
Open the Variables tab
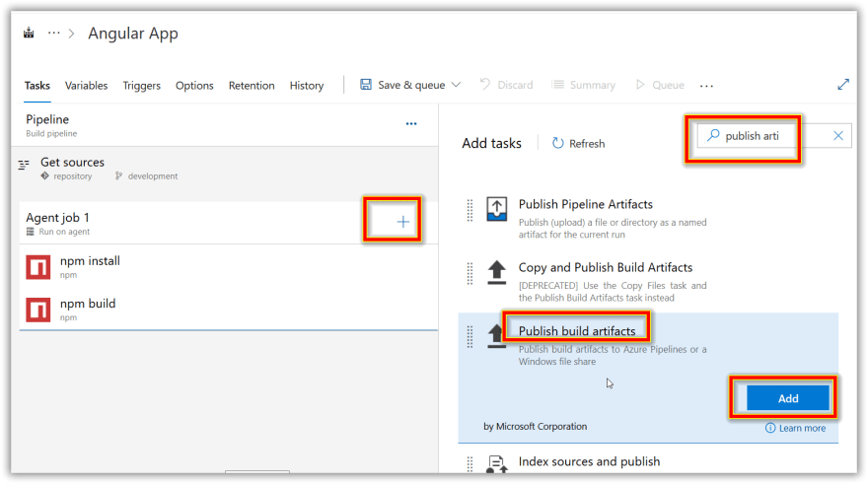click(87, 85)
